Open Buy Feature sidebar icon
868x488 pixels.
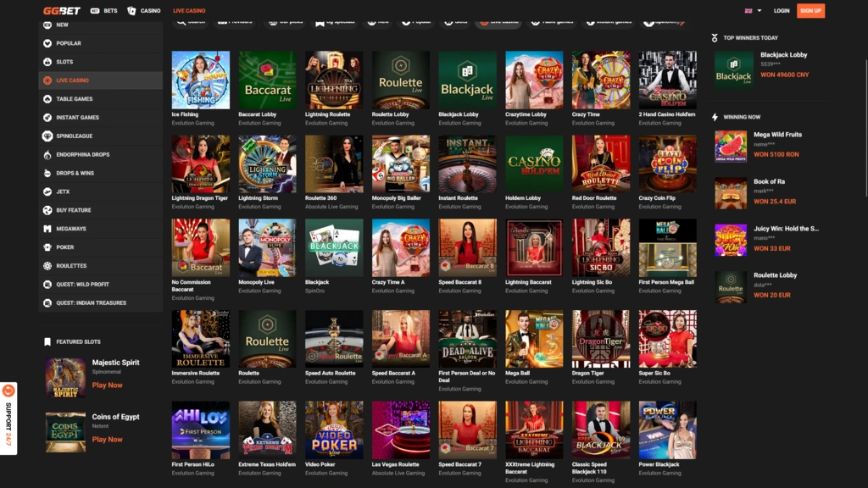click(47, 210)
